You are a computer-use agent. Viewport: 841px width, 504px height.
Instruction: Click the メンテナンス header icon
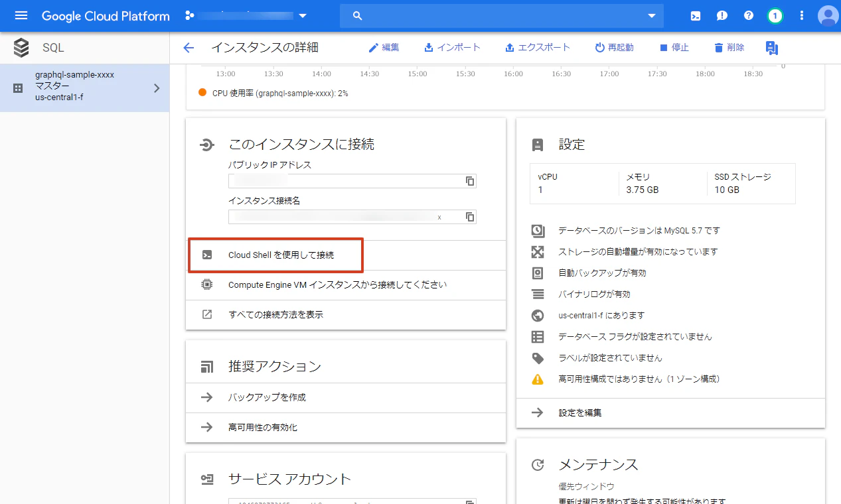[x=538, y=465]
